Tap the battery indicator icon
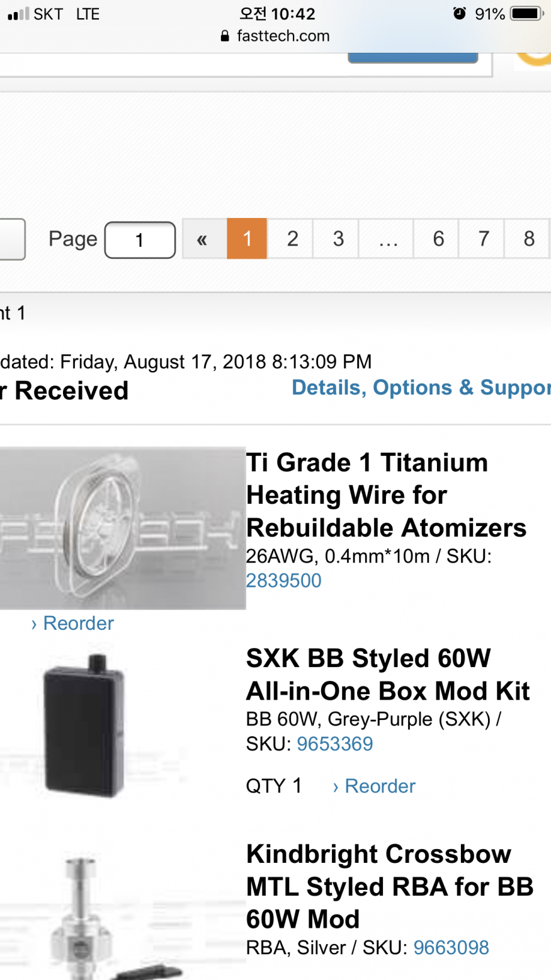This screenshot has width=551, height=980. click(526, 13)
